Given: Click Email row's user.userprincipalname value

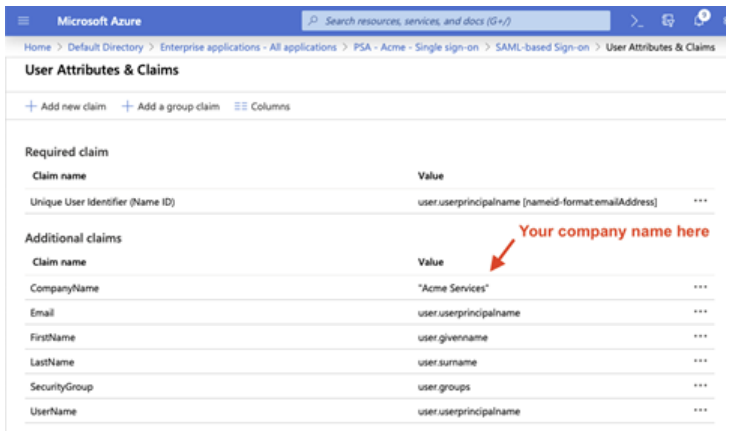Looking at the screenshot, I should (469, 313).
